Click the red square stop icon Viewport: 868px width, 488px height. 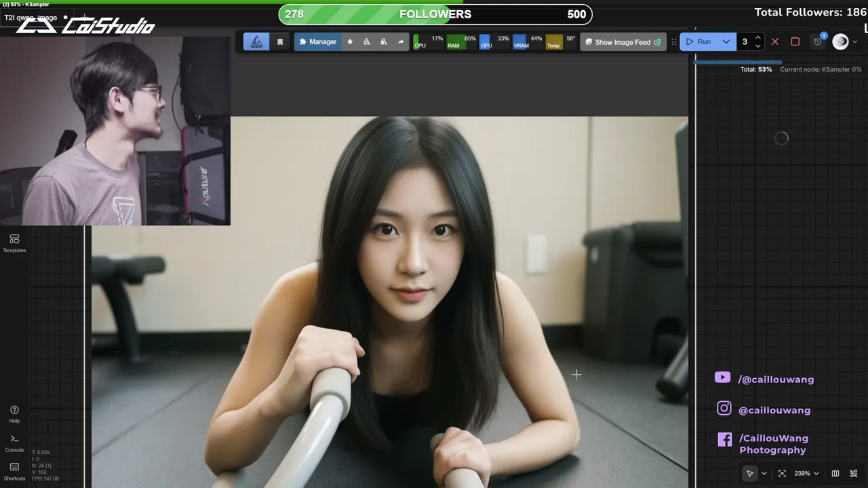pos(795,42)
